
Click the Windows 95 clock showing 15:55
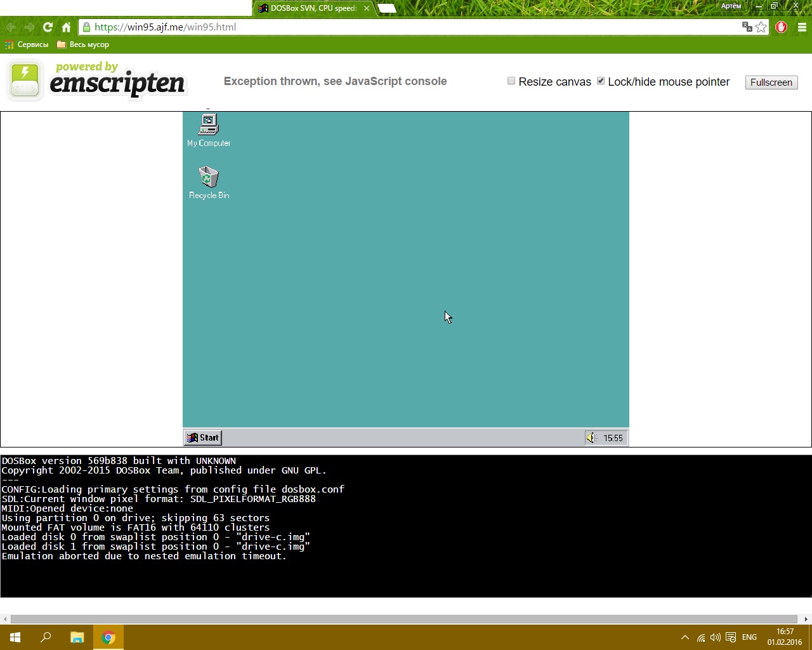point(613,438)
